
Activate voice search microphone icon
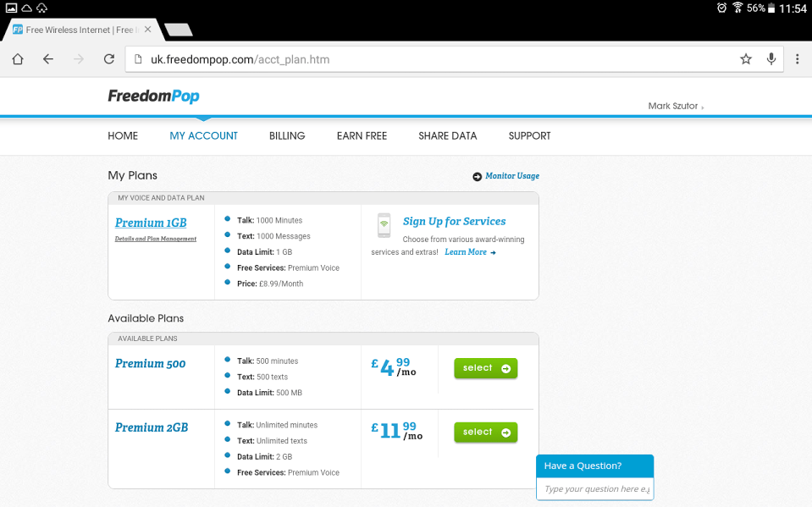771,59
